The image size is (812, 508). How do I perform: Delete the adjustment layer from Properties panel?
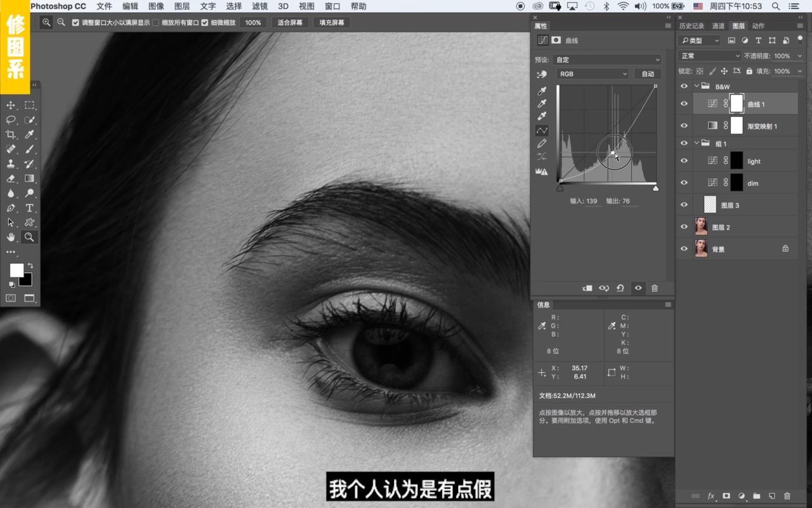pos(655,288)
